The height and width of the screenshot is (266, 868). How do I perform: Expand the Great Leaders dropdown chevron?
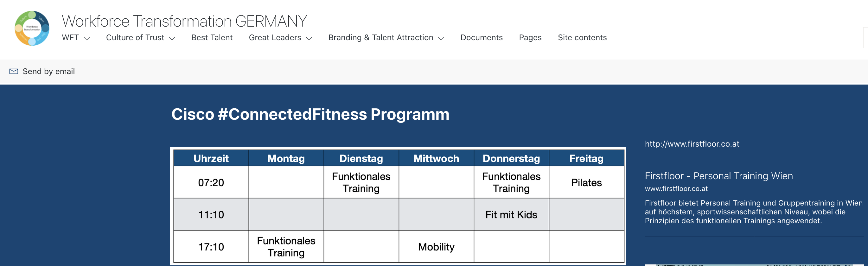click(x=309, y=38)
